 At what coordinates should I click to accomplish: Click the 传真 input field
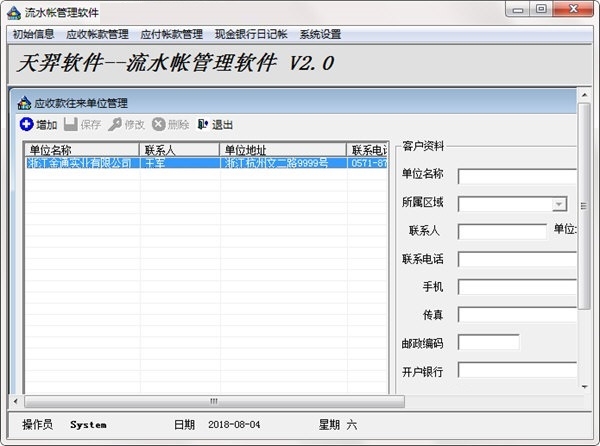(517, 314)
